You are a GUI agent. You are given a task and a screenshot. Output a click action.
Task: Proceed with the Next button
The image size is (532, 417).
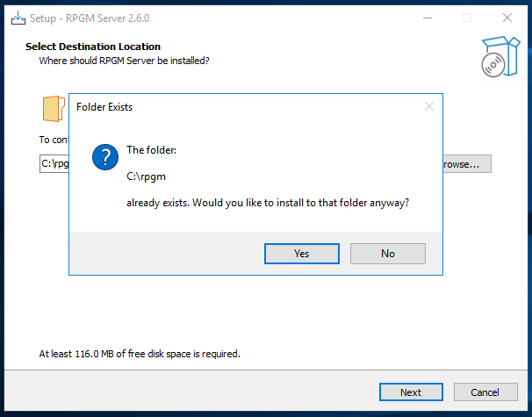coord(410,392)
